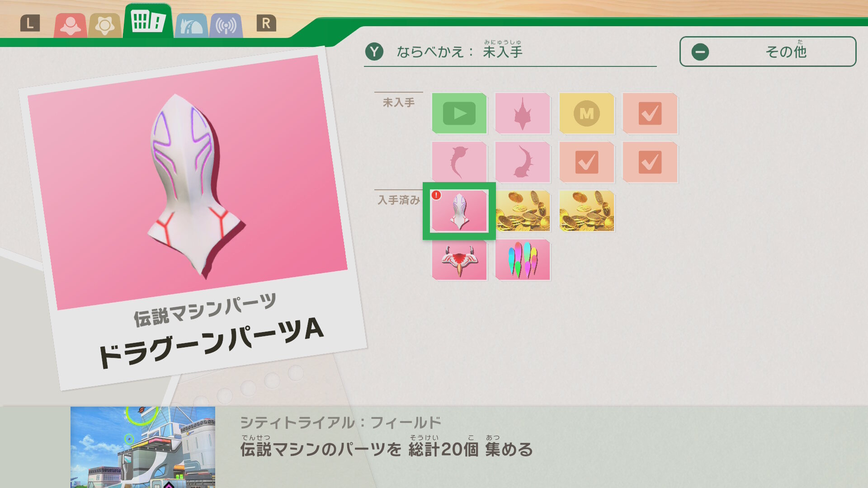
Task: Open the first gold coins reward tile
Action: click(x=523, y=211)
